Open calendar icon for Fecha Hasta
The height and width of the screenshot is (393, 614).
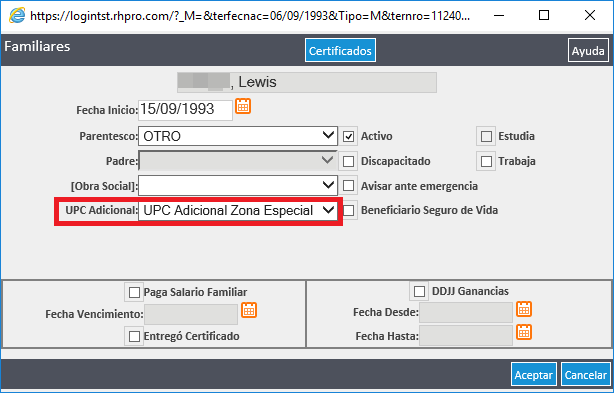(524, 332)
